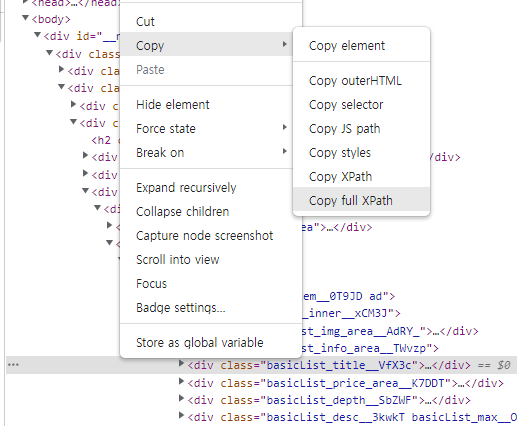
Task: Expand the Break on arrow
Action: [284, 151]
